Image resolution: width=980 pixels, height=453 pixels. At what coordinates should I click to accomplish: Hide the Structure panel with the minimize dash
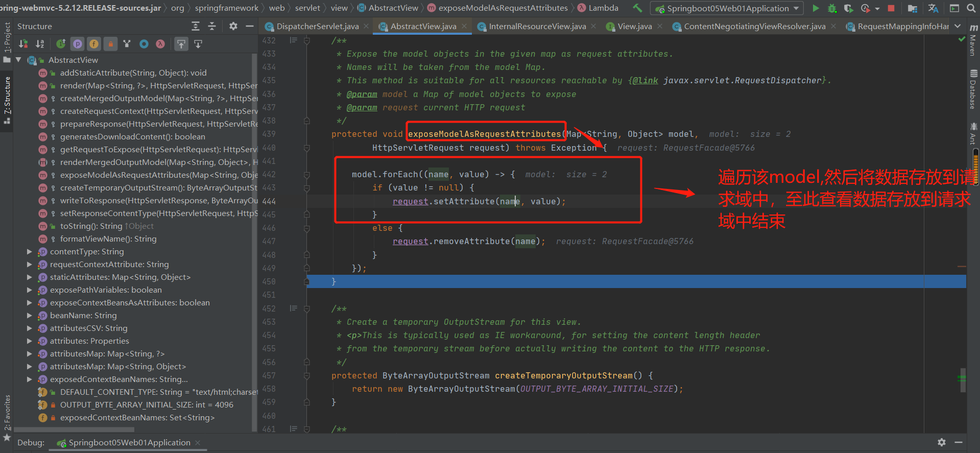click(249, 26)
